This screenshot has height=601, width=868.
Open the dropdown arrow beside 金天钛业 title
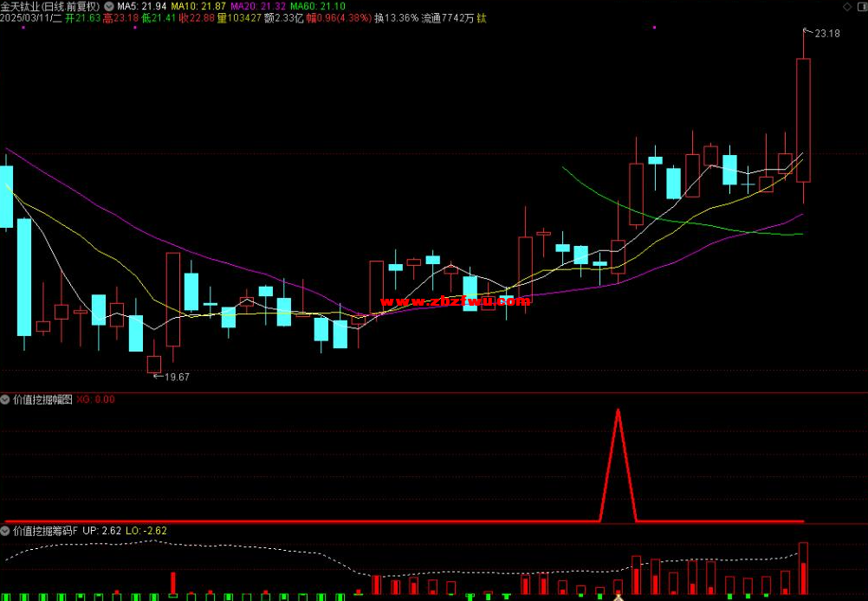click(110, 7)
